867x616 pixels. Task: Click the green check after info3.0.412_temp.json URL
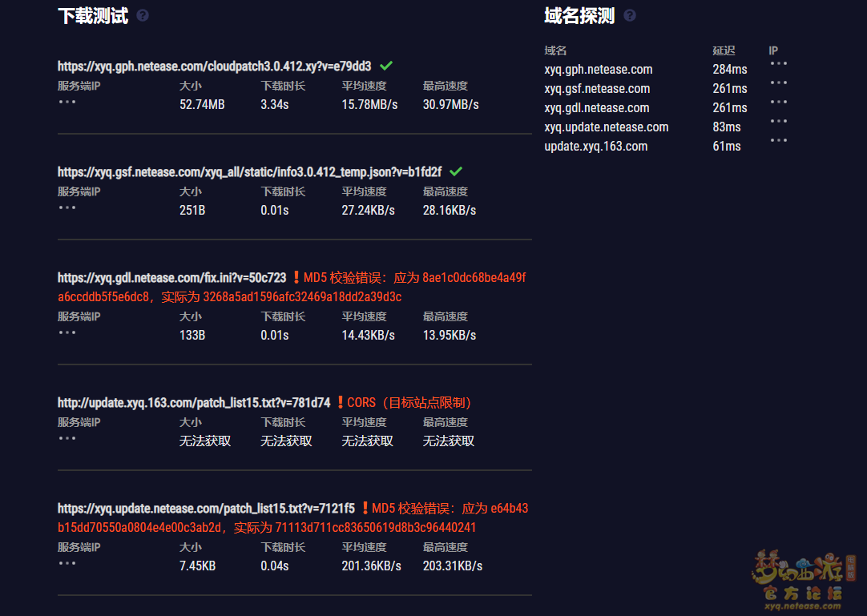pyautogui.click(x=456, y=171)
